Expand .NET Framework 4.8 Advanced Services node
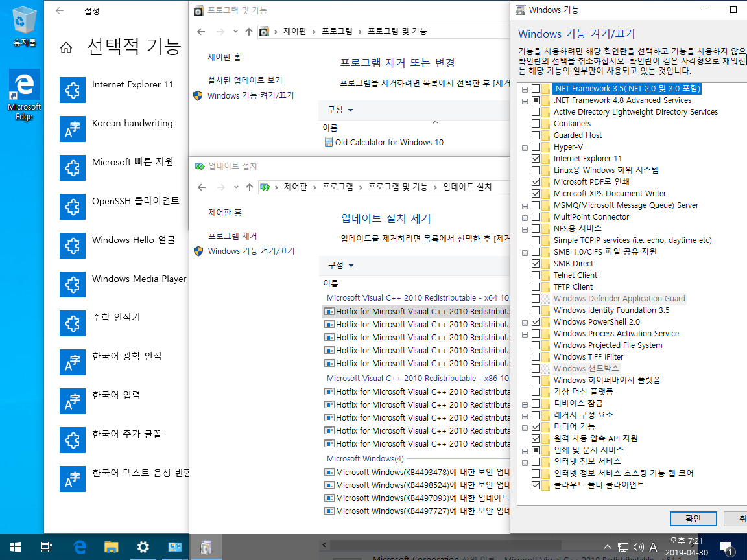Screen dimensions: 747x560 click(525, 101)
